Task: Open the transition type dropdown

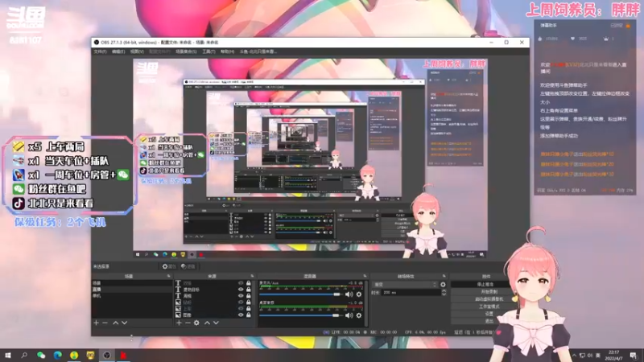Action: point(405,285)
